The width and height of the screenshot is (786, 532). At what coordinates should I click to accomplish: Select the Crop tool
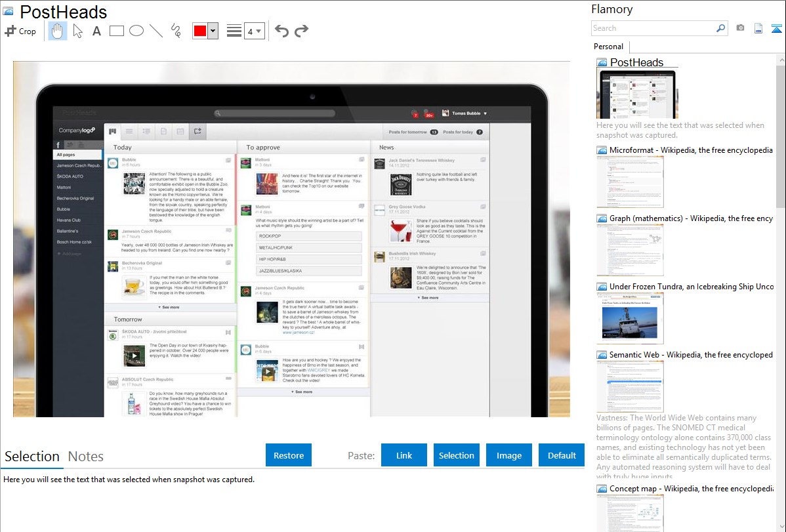coord(20,31)
